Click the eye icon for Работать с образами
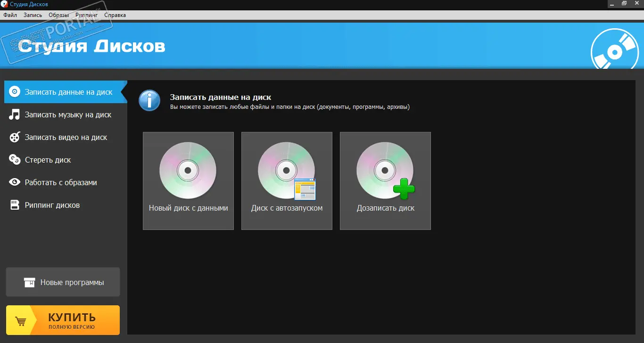 pos(15,182)
